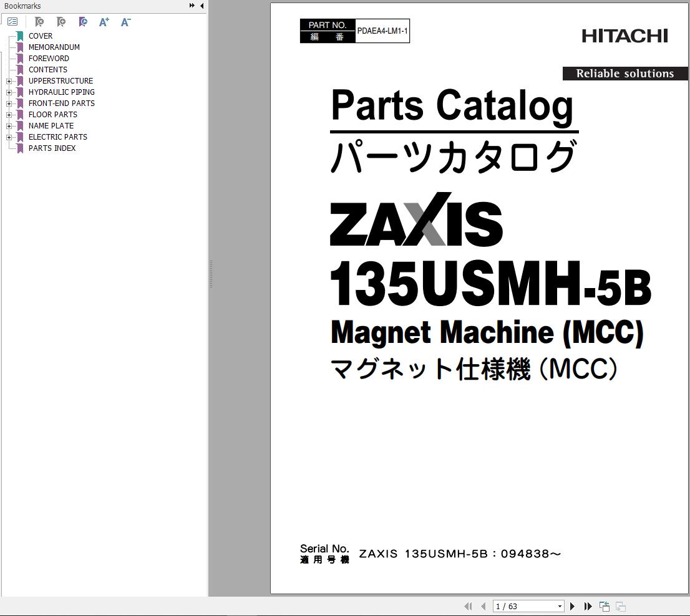Open the PARTS INDEX bookmark
The image size is (690, 616).
click(52, 148)
